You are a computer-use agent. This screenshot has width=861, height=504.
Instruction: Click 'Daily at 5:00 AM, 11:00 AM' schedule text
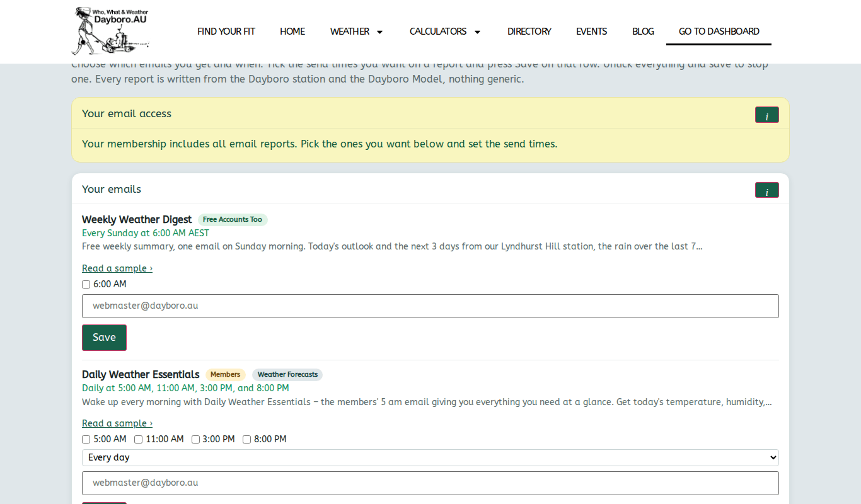pyautogui.click(x=185, y=388)
